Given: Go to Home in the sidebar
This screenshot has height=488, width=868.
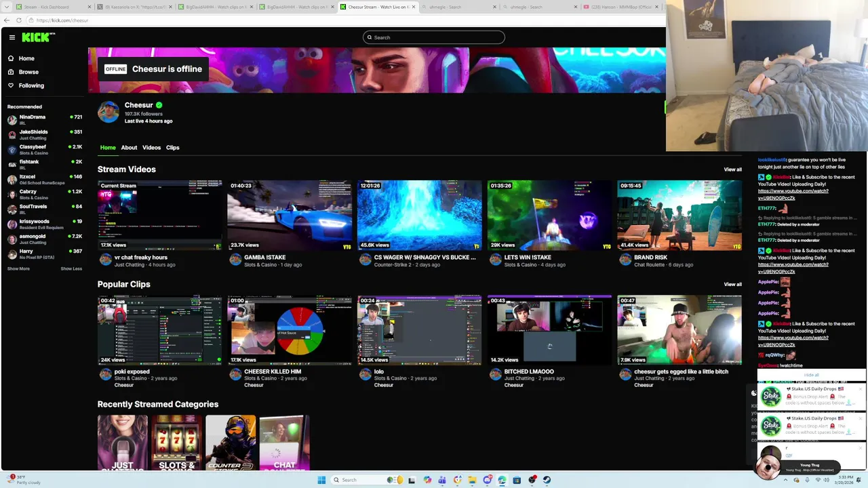Looking at the screenshot, I should [x=26, y=58].
